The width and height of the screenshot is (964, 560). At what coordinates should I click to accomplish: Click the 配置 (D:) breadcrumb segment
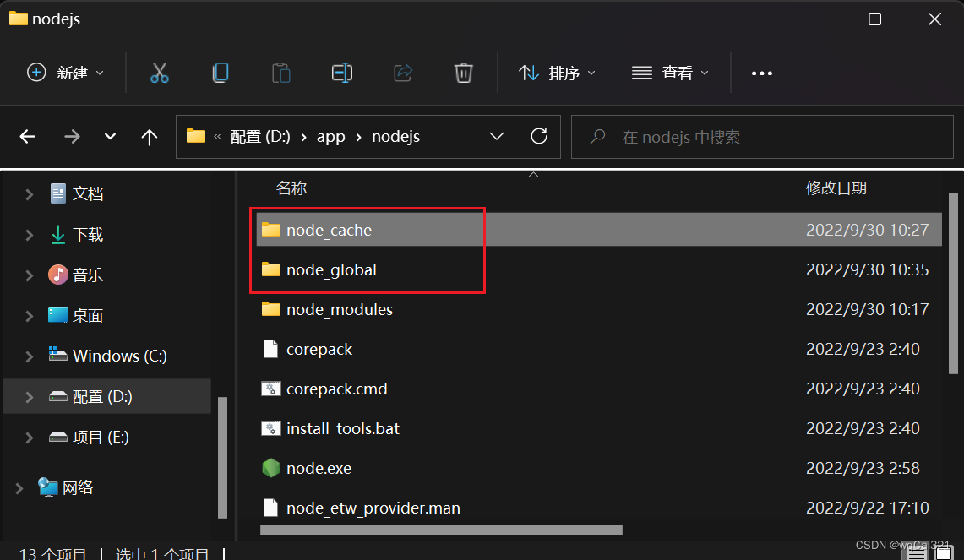pyautogui.click(x=260, y=137)
